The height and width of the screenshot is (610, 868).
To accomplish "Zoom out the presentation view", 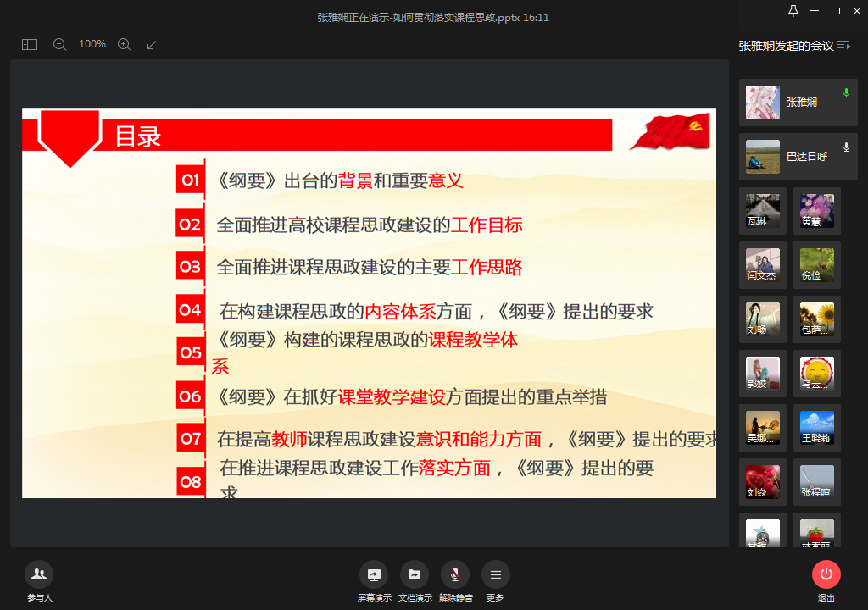I will [x=59, y=44].
